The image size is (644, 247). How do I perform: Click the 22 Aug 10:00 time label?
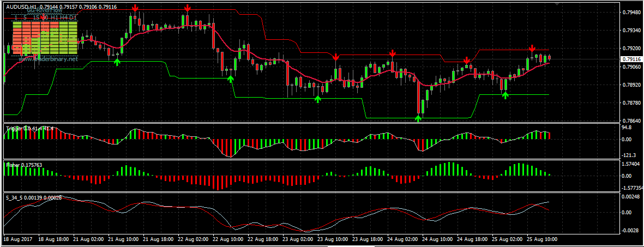click(x=229, y=239)
